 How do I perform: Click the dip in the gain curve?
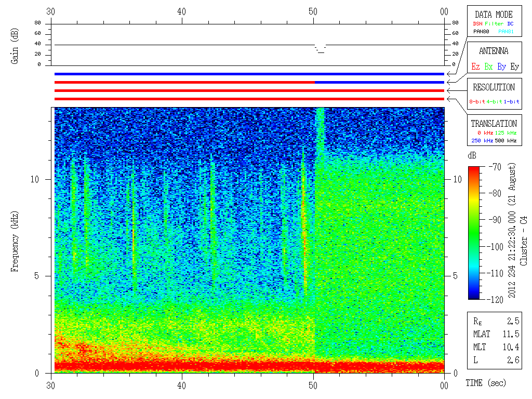[x=321, y=51]
